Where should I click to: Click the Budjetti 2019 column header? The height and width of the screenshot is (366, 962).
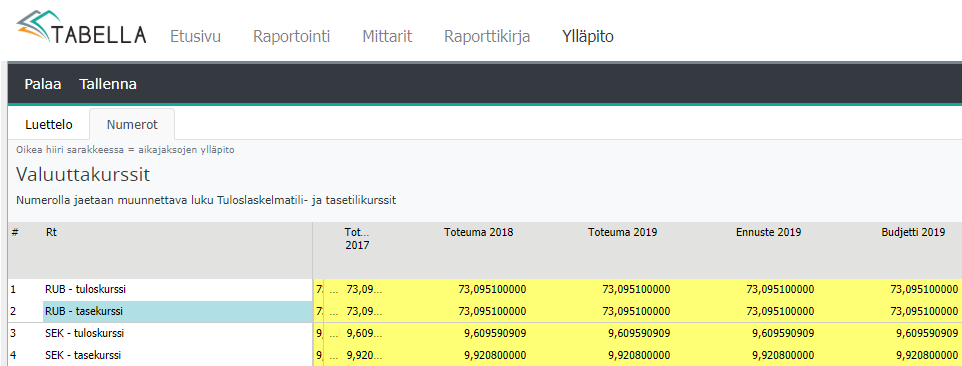click(912, 232)
